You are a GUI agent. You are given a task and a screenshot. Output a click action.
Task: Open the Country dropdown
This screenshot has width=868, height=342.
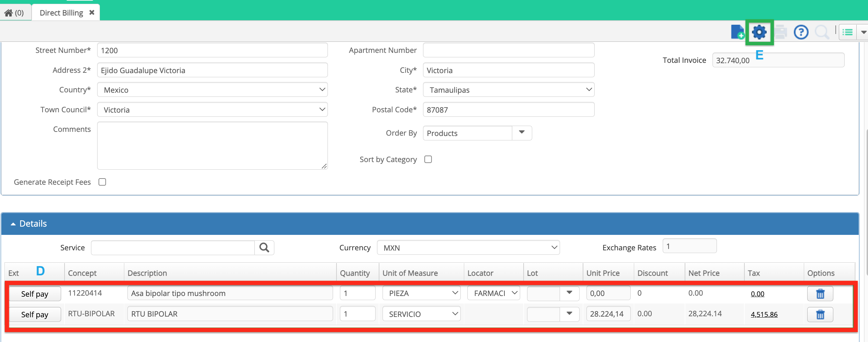(212, 90)
